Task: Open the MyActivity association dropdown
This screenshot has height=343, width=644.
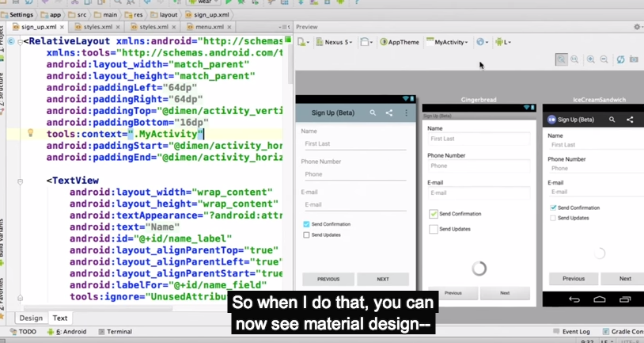Action: 447,42
